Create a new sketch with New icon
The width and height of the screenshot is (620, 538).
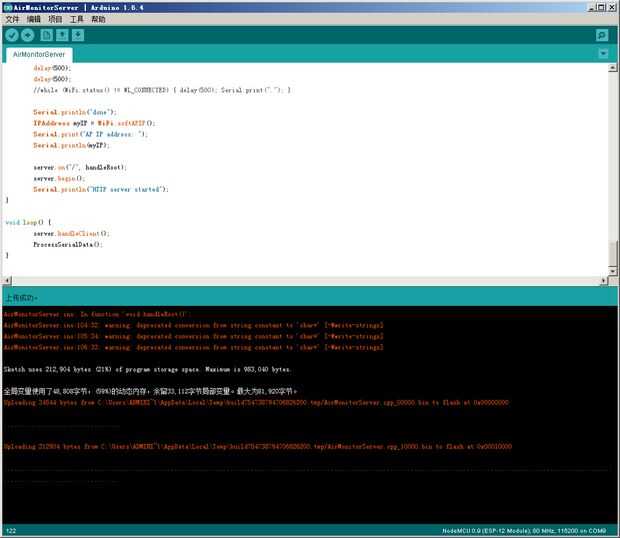(x=46, y=35)
